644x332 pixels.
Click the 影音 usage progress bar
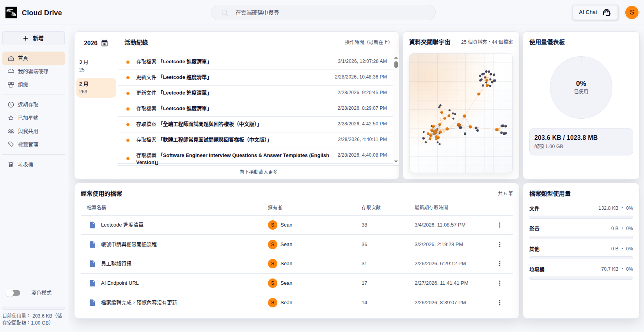coord(581,237)
